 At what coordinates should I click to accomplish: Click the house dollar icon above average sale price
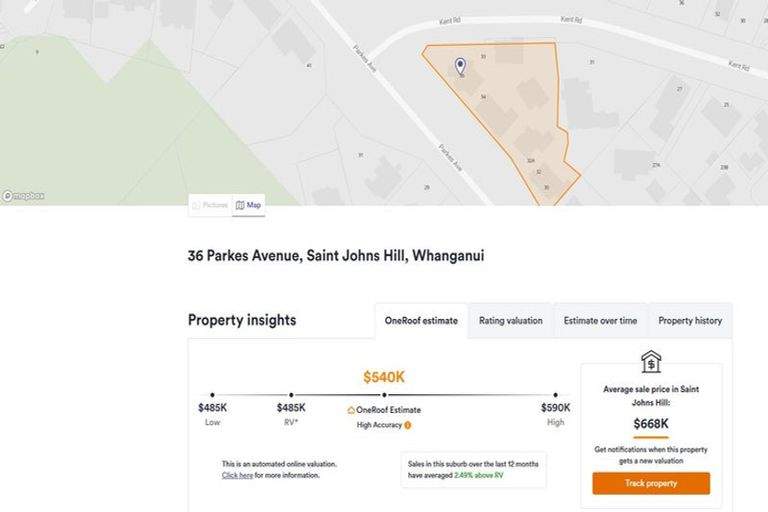650,361
